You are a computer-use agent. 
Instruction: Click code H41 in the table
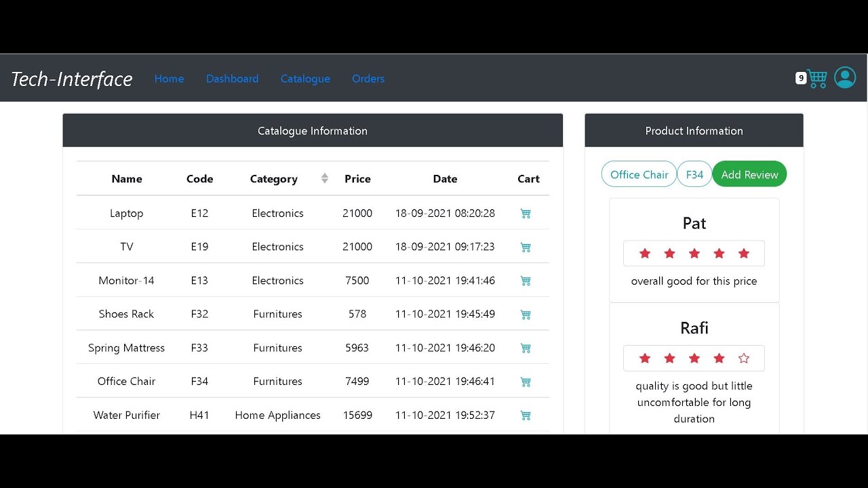(x=199, y=415)
